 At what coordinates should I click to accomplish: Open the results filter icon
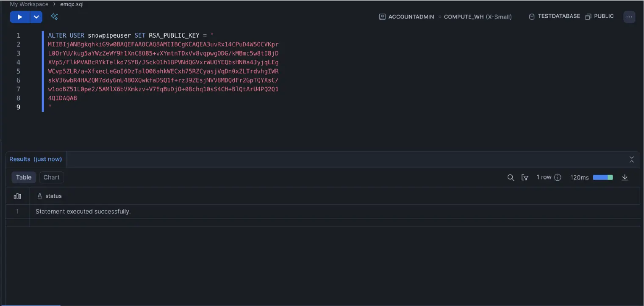[x=525, y=177]
